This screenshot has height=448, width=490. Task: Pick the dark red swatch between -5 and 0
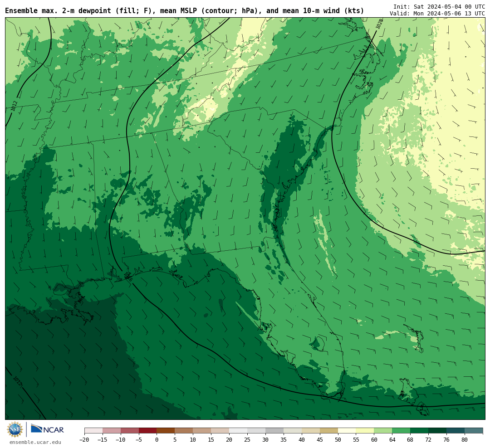tap(148, 431)
